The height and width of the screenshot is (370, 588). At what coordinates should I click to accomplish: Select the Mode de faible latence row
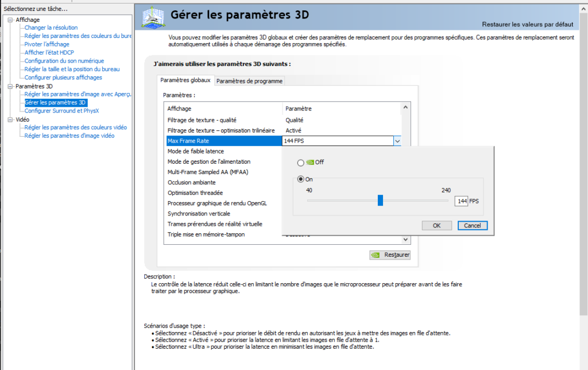pyautogui.click(x=195, y=151)
